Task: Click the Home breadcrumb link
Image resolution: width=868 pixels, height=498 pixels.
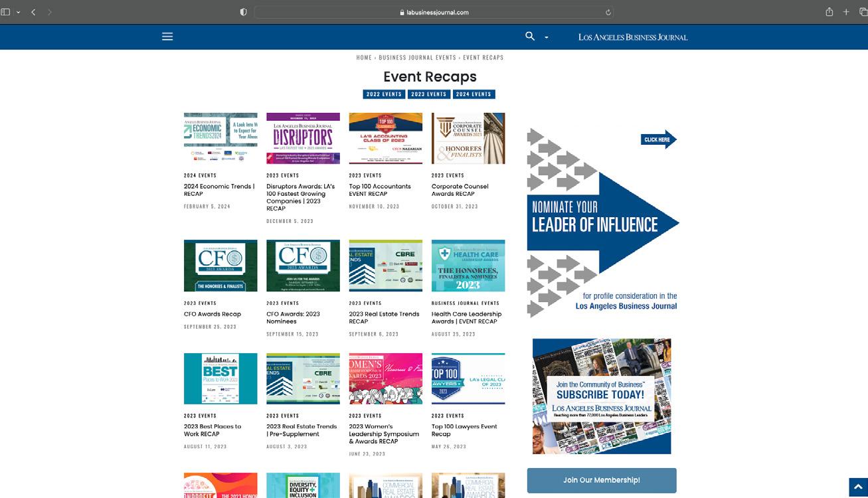Action: (x=364, y=58)
